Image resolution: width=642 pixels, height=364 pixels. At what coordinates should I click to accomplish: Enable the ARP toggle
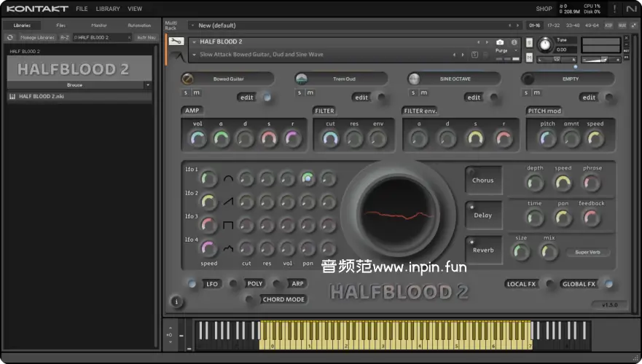[277, 284]
